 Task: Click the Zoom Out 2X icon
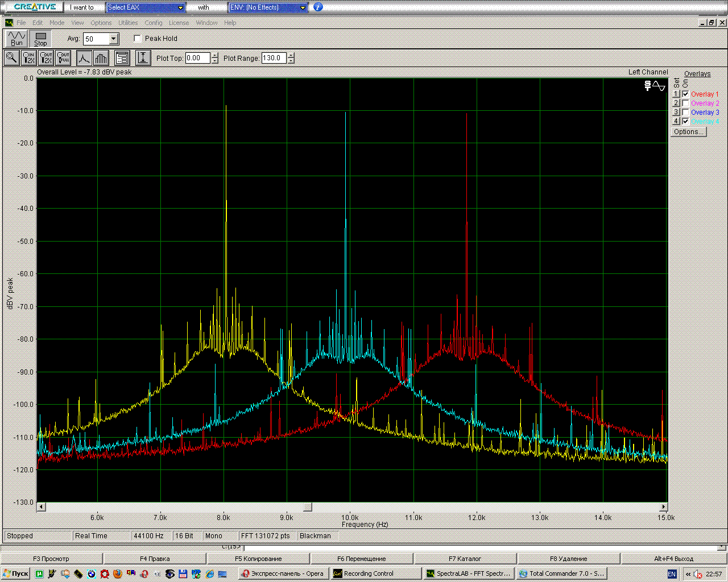pos(46,58)
